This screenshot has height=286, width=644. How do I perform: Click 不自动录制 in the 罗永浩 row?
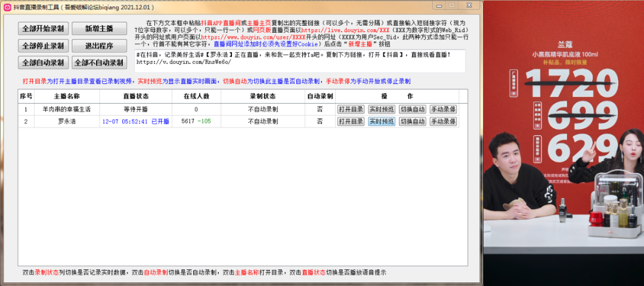(x=263, y=122)
